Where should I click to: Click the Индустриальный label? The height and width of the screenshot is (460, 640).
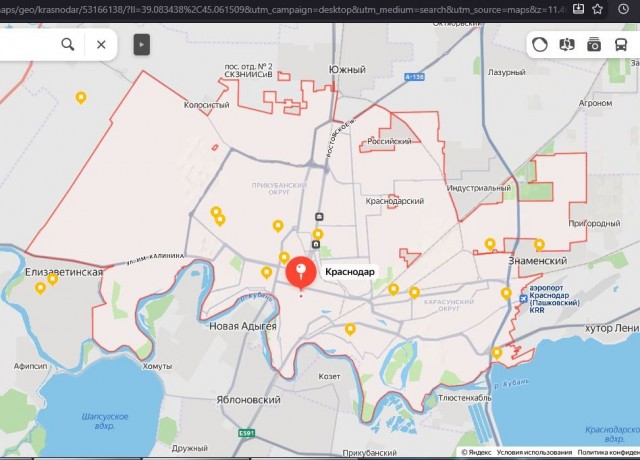click(478, 188)
